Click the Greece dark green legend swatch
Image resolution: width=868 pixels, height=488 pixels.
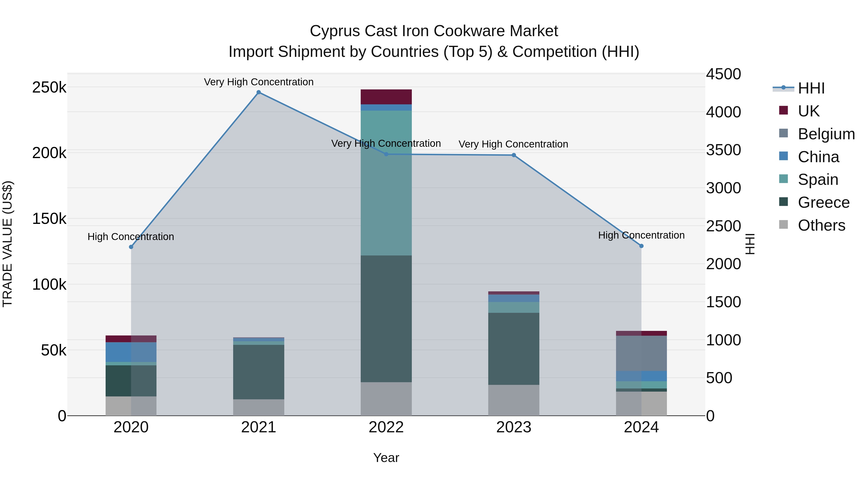tap(783, 201)
